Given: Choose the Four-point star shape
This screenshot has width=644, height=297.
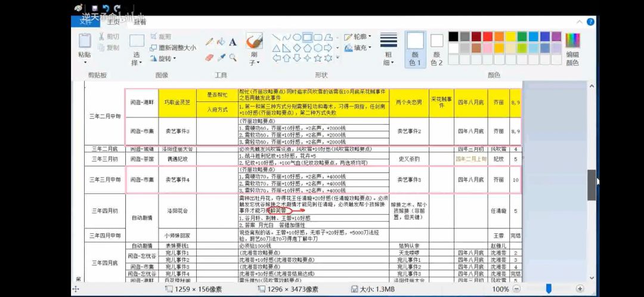Looking at the screenshot, I should (x=307, y=58).
